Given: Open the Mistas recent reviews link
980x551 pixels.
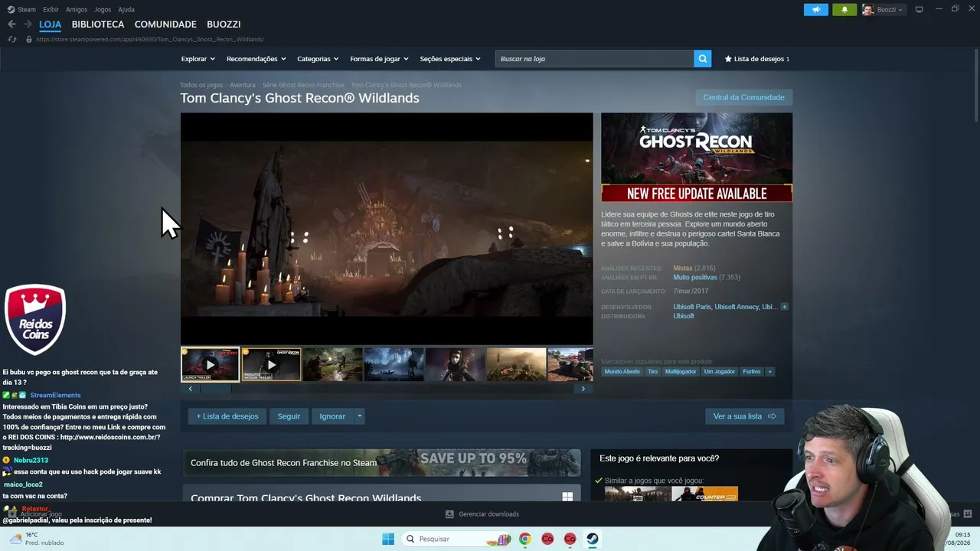Looking at the screenshot, I should [682, 268].
